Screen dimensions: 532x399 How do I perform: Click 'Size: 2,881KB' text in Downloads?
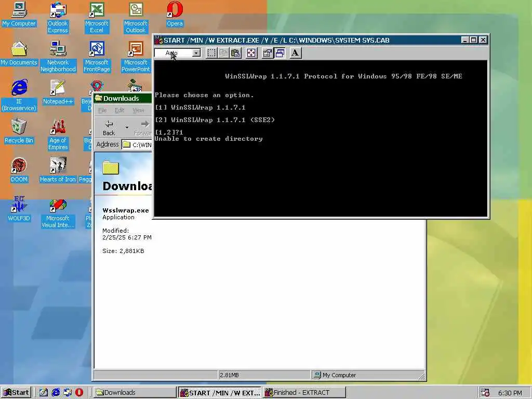pos(123,251)
